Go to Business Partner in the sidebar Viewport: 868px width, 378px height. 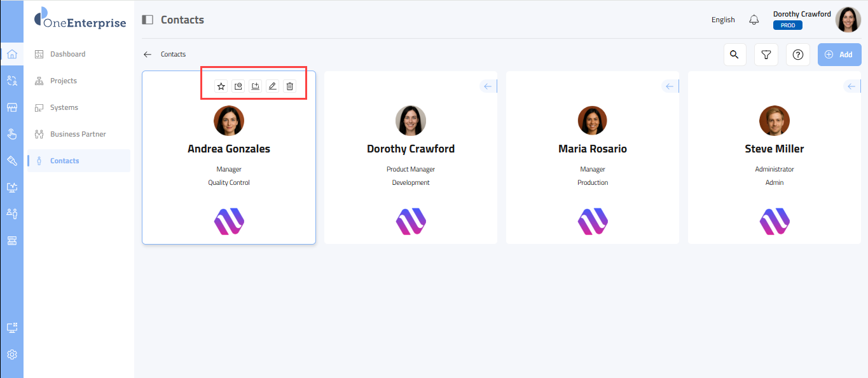[x=78, y=134]
